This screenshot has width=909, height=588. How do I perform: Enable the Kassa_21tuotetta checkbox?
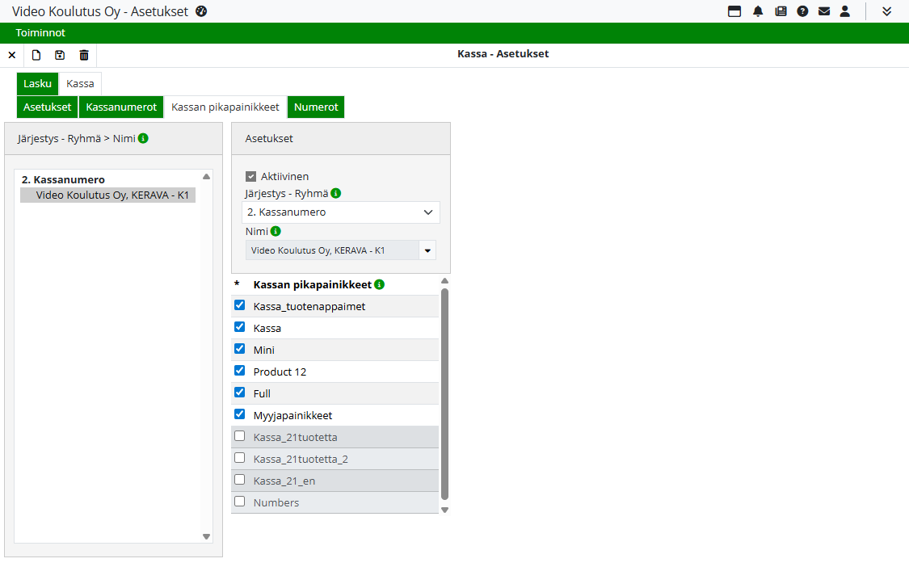[x=239, y=436]
